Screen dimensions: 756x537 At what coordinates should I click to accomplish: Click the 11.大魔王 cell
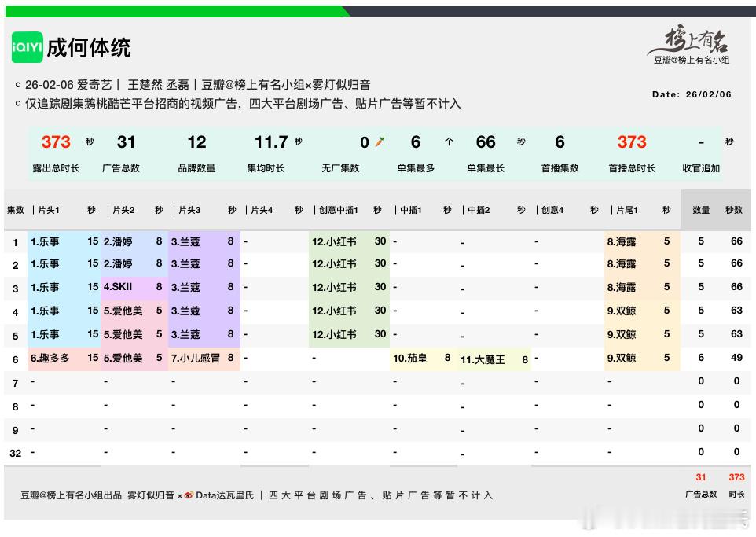click(x=483, y=359)
